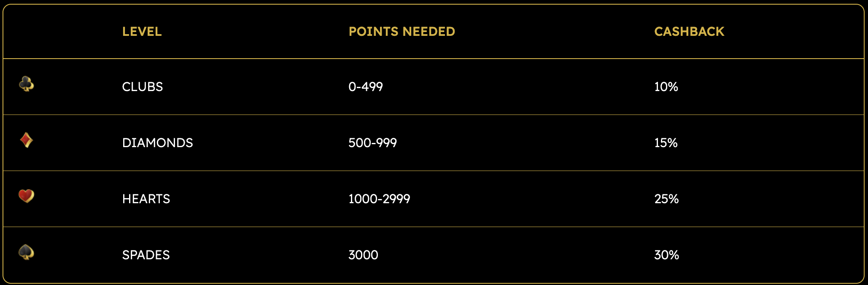
Task: Click the 10% cashback value
Action: [x=666, y=87]
